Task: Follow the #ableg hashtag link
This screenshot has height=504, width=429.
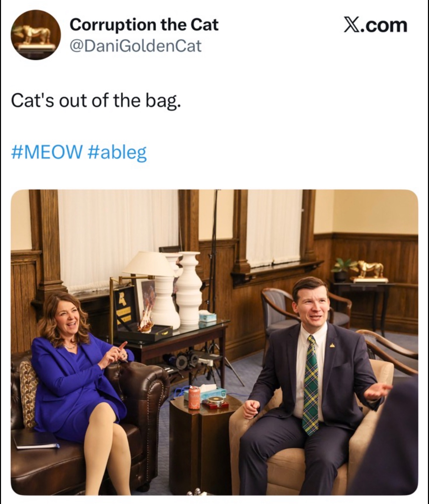Action: [x=117, y=153]
